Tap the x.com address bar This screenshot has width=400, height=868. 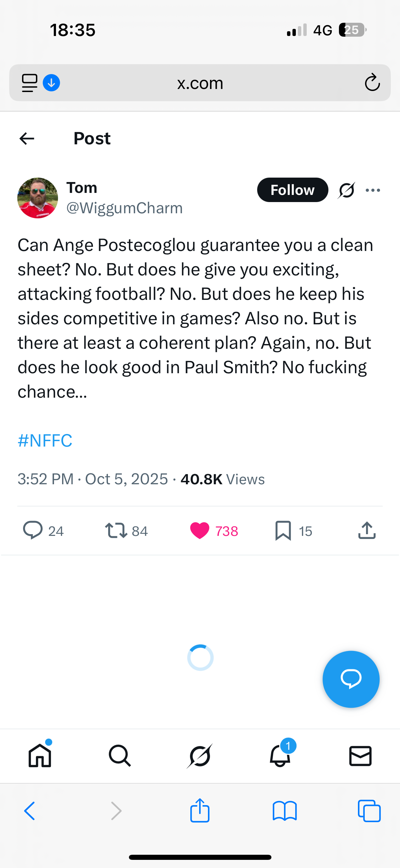(200, 83)
